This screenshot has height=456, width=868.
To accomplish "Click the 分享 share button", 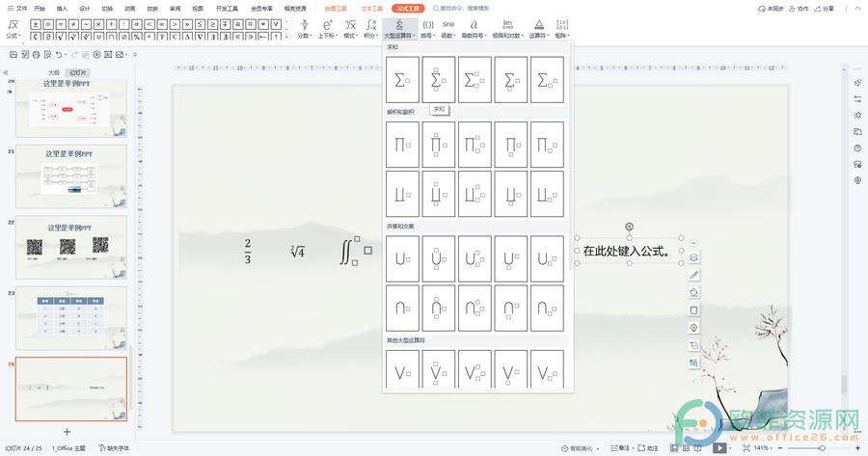I will (x=825, y=9).
